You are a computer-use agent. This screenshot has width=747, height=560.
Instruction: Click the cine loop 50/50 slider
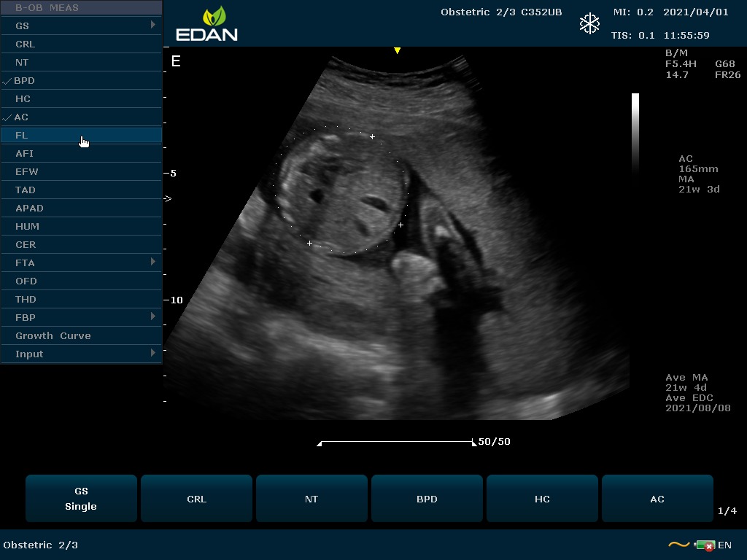pyautogui.click(x=397, y=442)
